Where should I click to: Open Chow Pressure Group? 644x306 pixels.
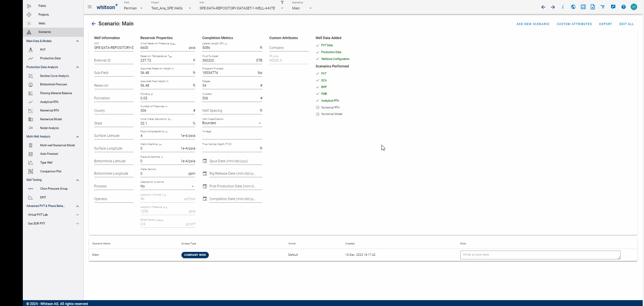(x=53, y=189)
